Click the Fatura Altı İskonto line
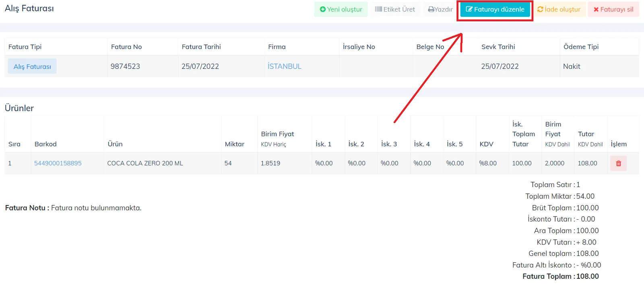Screen dimensions: 644x284 pyautogui.click(x=557, y=265)
